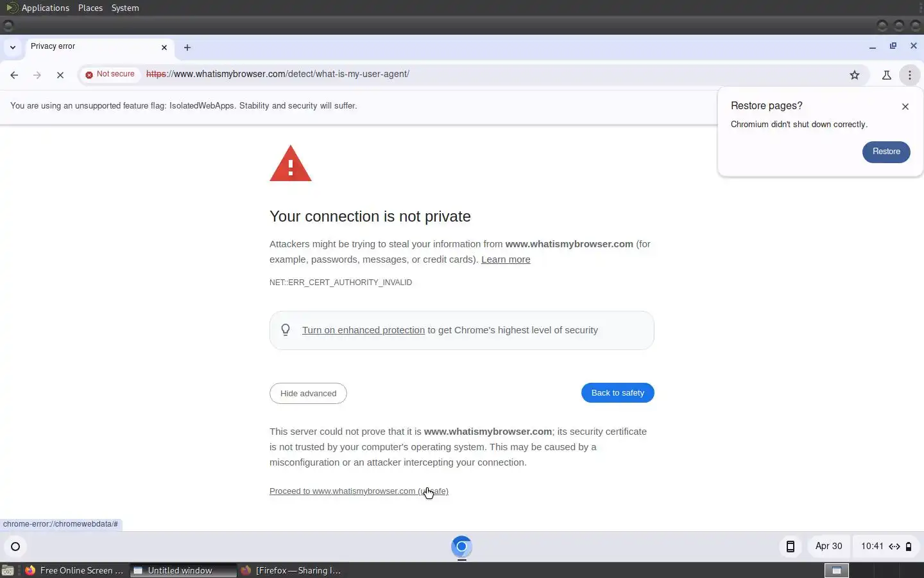924x578 pixels.
Task: Open the Chromium three-dot menu
Action: point(910,75)
